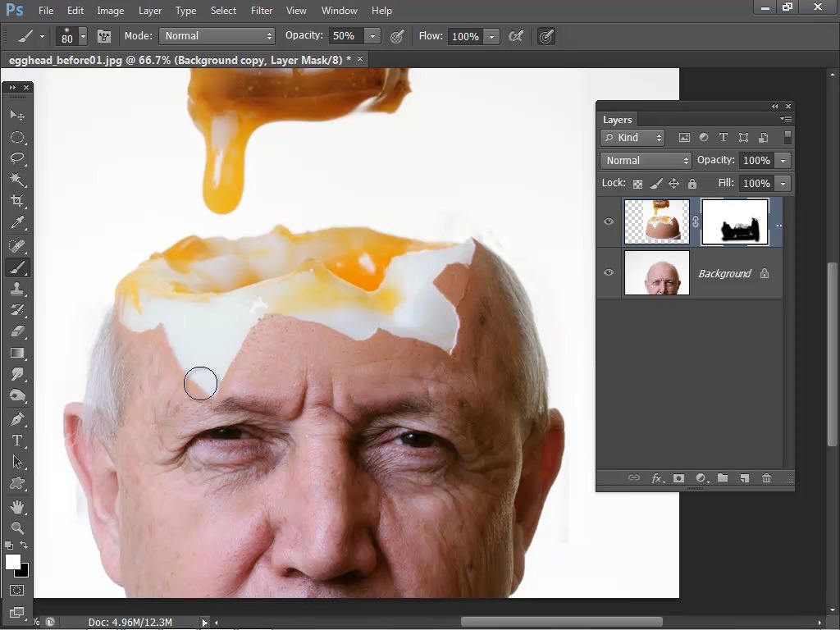Open the Window menu
Viewport: 840px width, 630px height.
339,10
